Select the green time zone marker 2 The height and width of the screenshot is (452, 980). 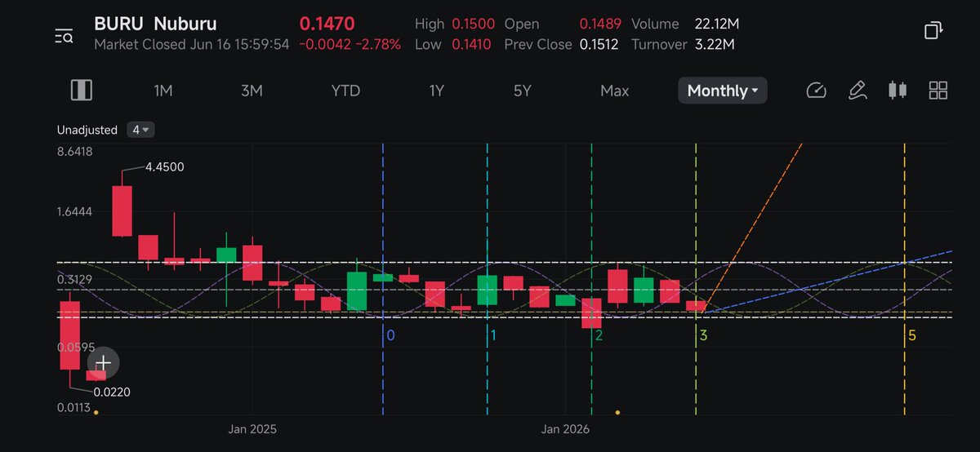point(599,335)
